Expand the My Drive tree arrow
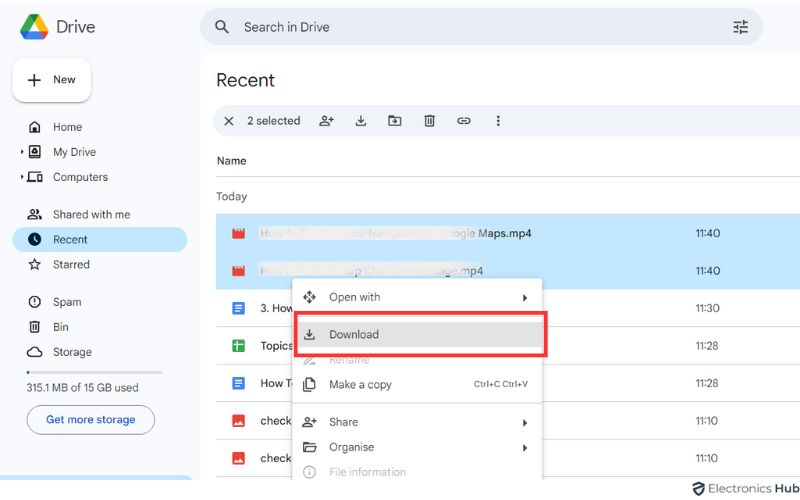 coord(21,152)
